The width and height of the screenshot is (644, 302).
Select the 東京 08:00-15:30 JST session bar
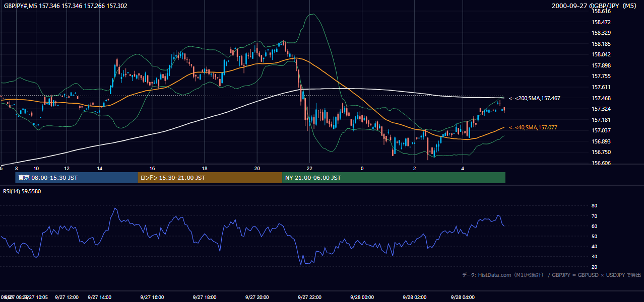[x=77, y=178]
